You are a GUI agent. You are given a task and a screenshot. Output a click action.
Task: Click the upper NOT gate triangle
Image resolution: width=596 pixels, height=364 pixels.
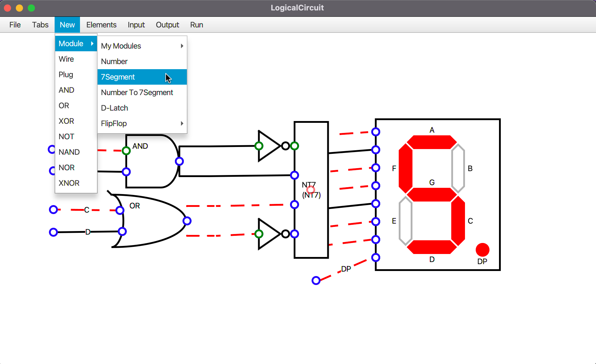(x=267, y=146)
